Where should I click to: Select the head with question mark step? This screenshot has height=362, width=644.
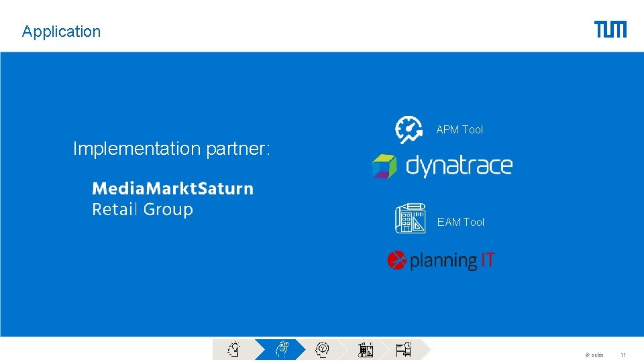pos(323,349)
